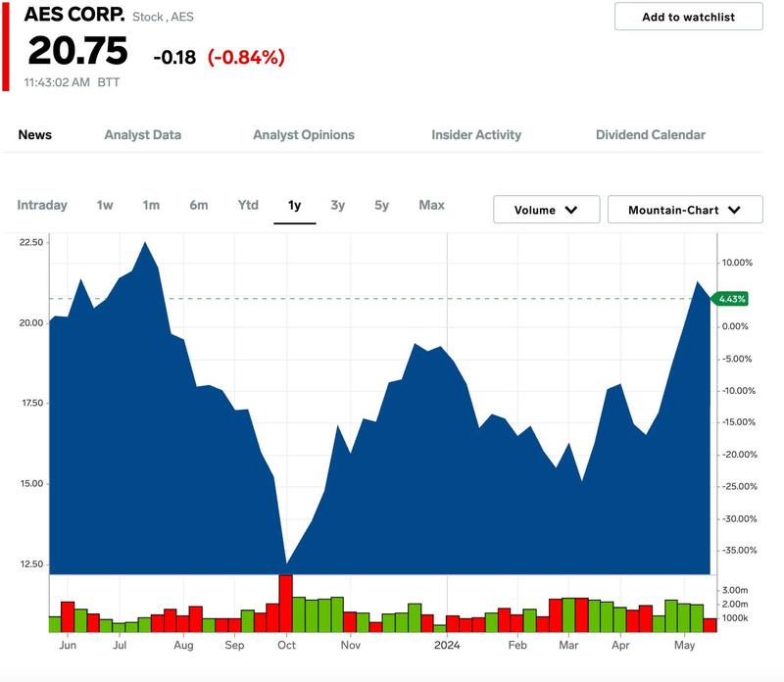Click the May label on time axis

pyautogui.click(x=684, y=646)
